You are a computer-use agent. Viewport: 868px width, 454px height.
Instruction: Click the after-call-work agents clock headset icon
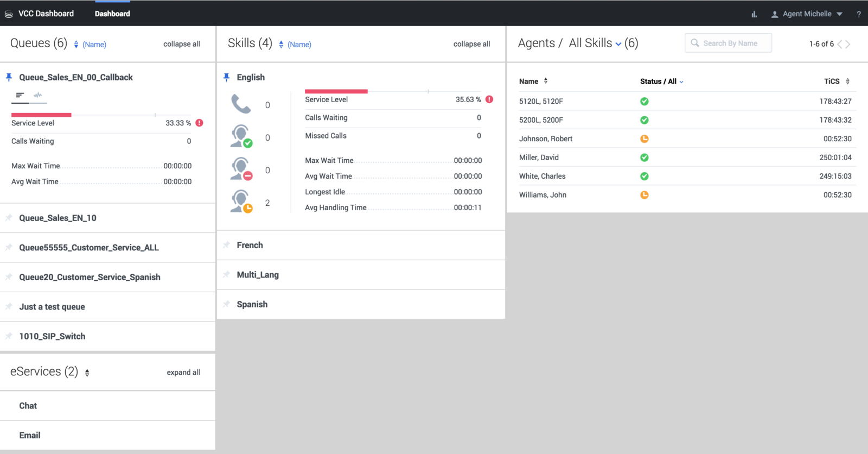[x=241, y=201]
